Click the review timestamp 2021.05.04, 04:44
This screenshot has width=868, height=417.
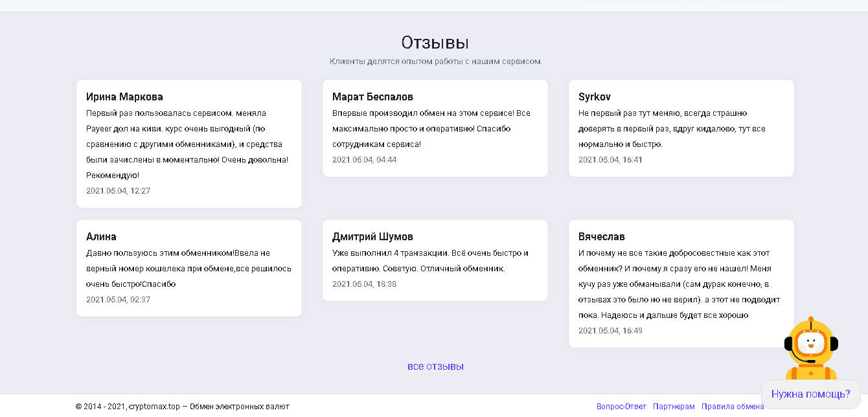(364, 160)
